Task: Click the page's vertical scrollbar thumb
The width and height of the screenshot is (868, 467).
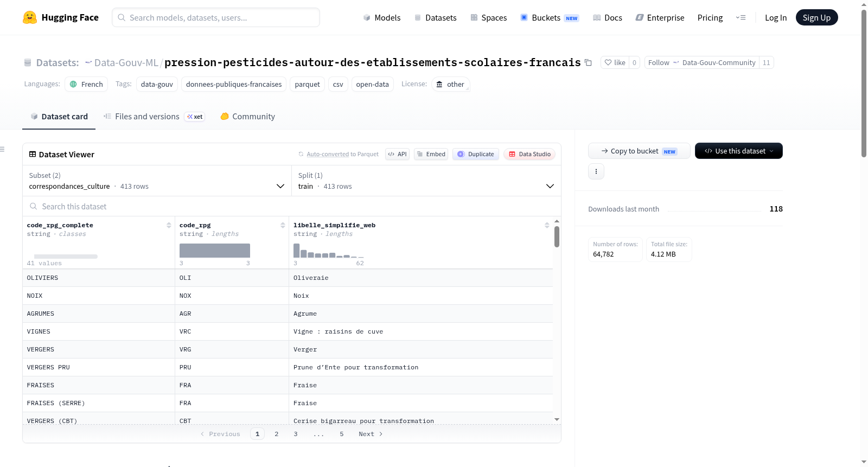Action: [864, 84]
